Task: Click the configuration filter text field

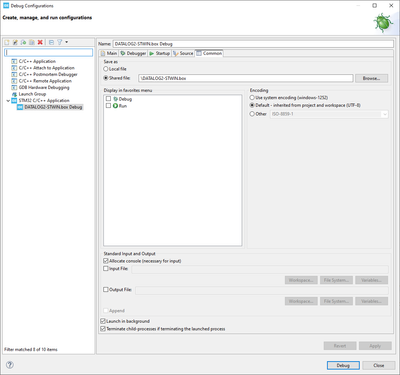Action: (49, 52)
